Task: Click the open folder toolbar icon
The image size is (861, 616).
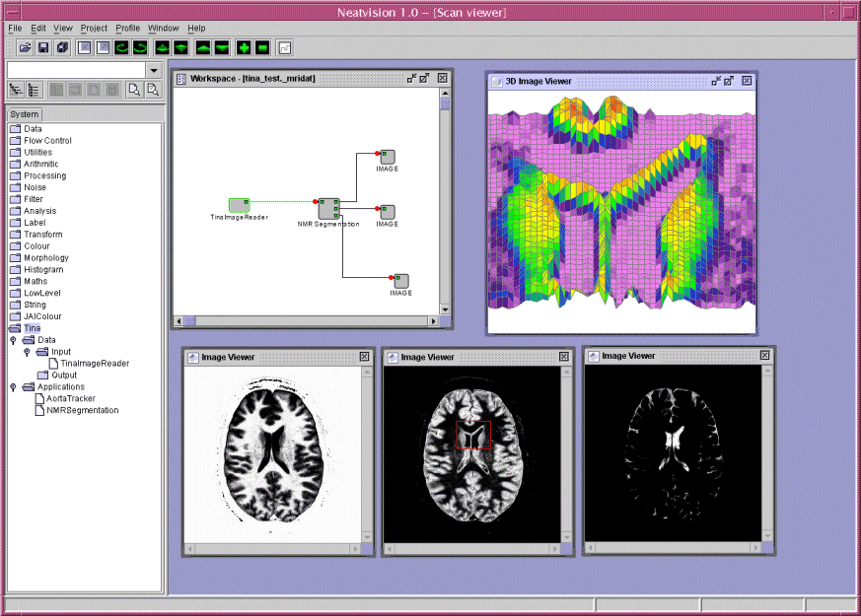Action: (25, 47)
